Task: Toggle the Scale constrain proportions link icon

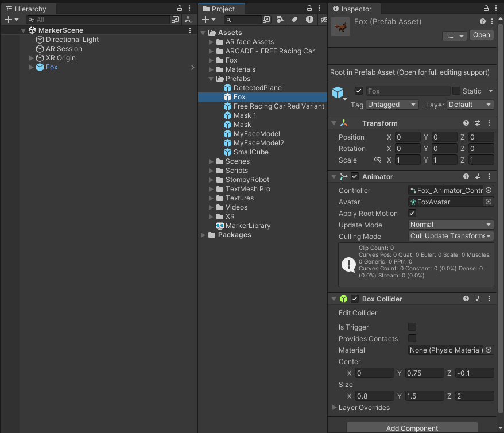Action: (378, 160)
